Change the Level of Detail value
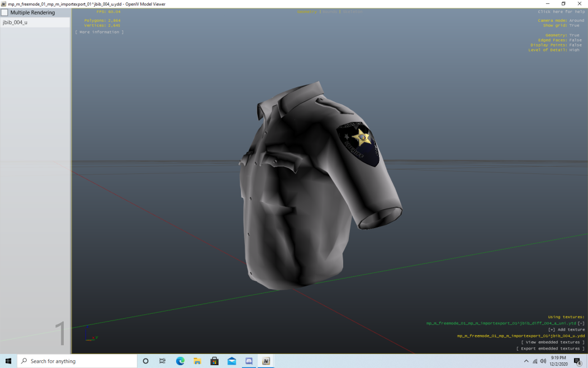Screen dimensions: 588x368 pos(574,50)
